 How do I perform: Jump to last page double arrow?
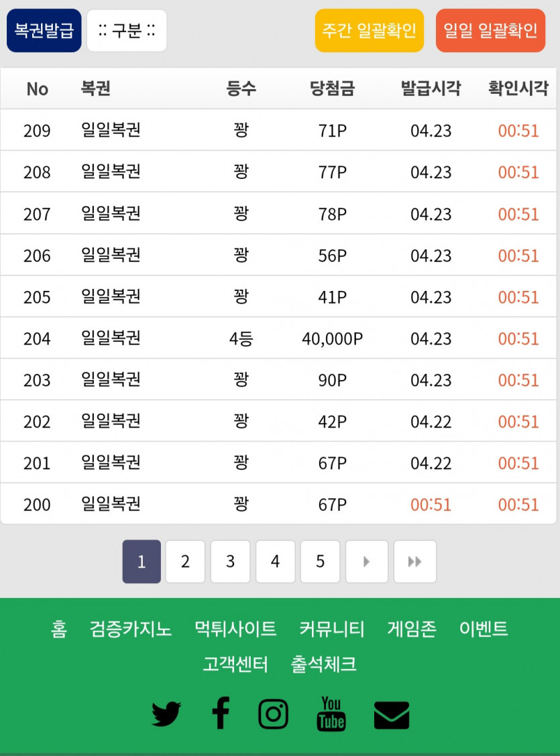pyautogui.click(x=414, y=562)
